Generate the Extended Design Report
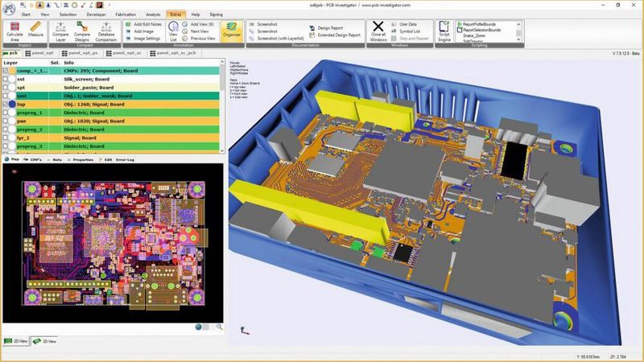The image size is (644, 362). point(335,35)
